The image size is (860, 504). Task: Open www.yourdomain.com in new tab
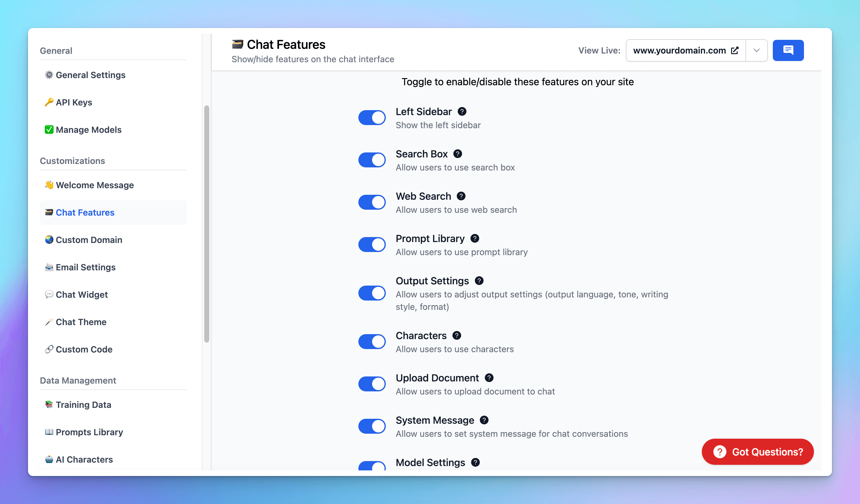click(x=735, y=50)
